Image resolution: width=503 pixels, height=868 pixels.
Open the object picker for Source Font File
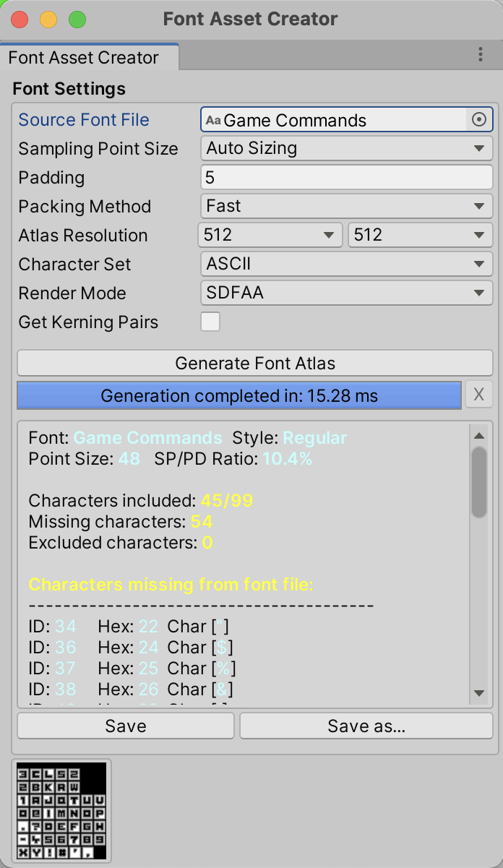[478, 120]
